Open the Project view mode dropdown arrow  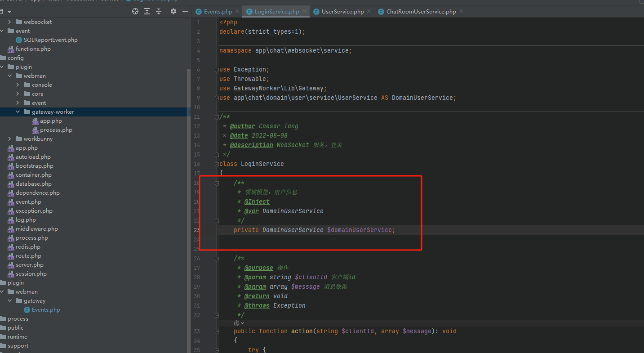(9, 12)
